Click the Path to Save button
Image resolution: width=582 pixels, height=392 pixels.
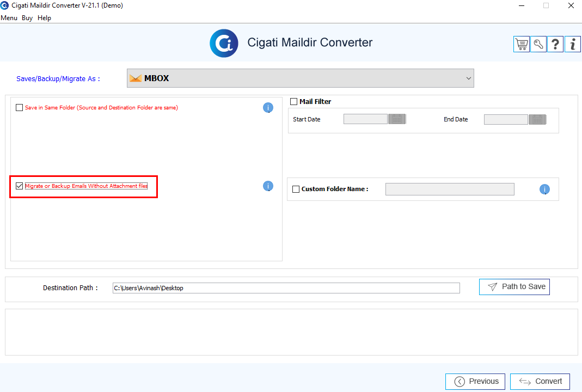coord(514,287)
